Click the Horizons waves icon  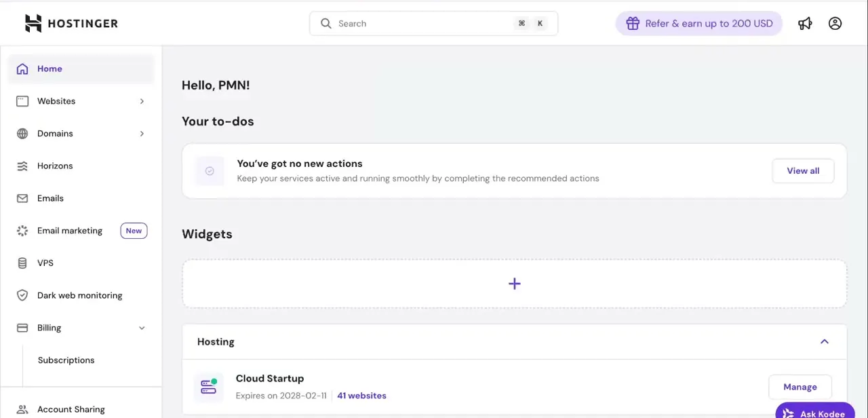(x=22, y=166)
